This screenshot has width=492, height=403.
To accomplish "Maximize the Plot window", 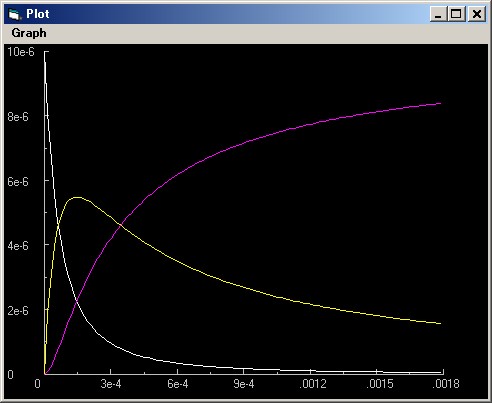I will click(x=456, y=14).
